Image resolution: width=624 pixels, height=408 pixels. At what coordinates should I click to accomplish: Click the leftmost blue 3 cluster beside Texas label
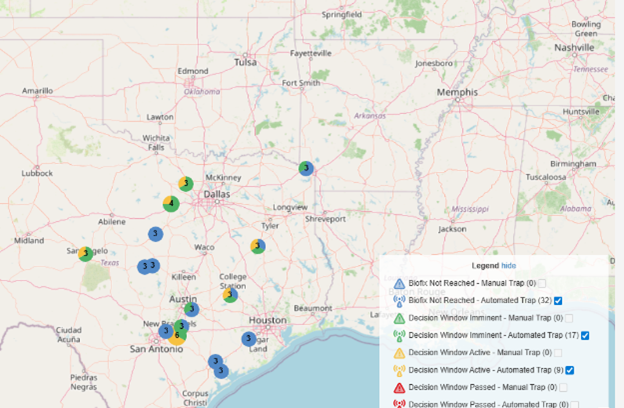tap(144, 267)
